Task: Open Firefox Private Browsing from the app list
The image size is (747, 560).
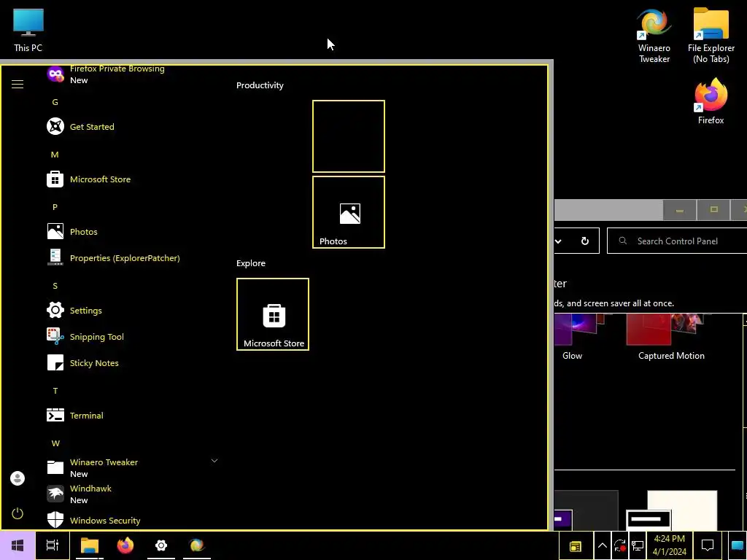Action: 117,74
